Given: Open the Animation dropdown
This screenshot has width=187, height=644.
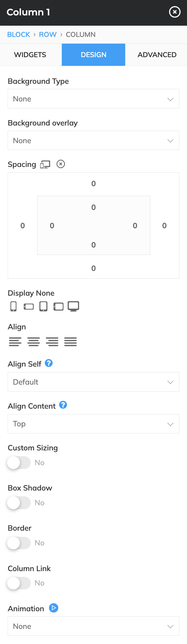Looking at the screenshot, I should pos(93,626).
